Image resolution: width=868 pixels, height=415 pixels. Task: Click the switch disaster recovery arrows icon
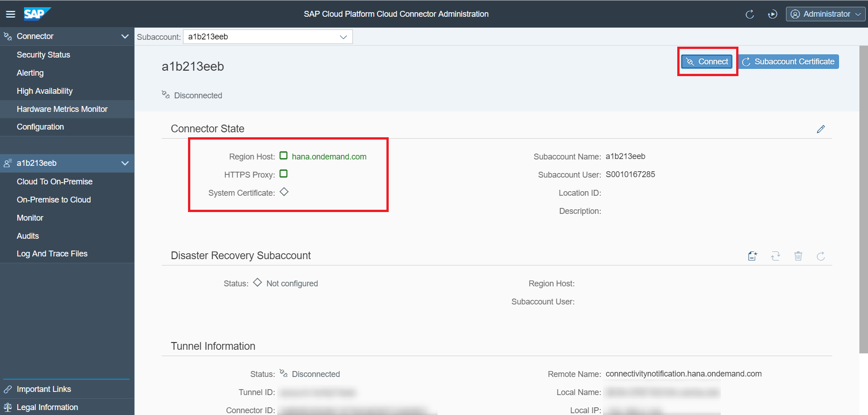click(x=776, y=256)
